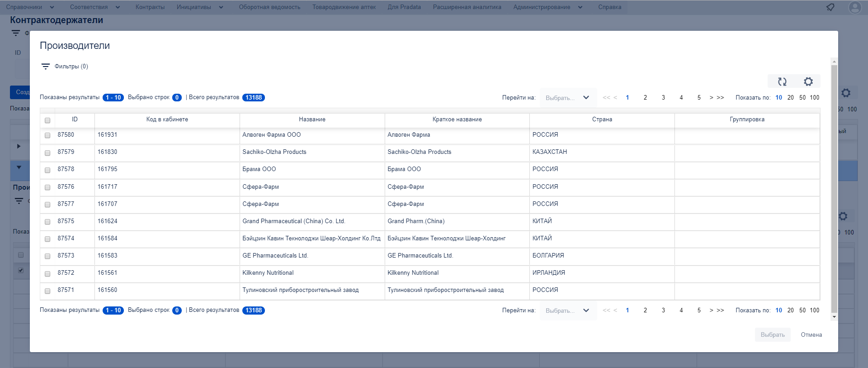
Task: Check the Kilkenny Nutritional row checkbox
Action: (x=47, y=274)
